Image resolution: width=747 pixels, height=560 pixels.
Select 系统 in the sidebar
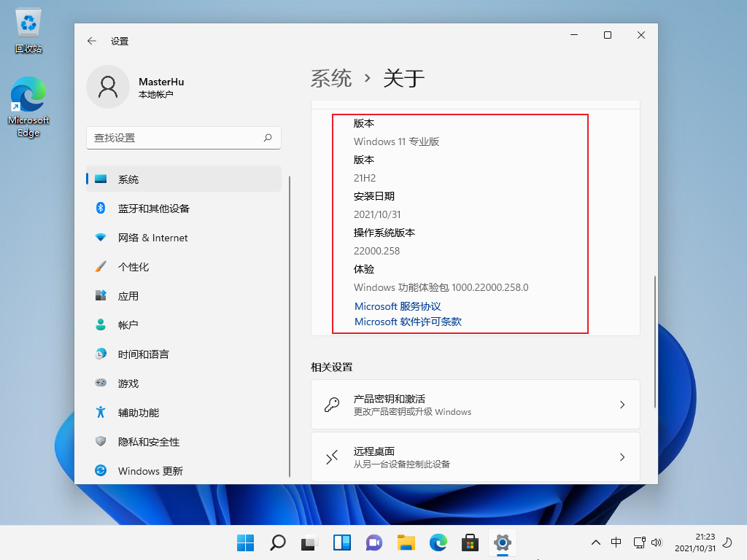pyautogui.click(x=184, y=179)
